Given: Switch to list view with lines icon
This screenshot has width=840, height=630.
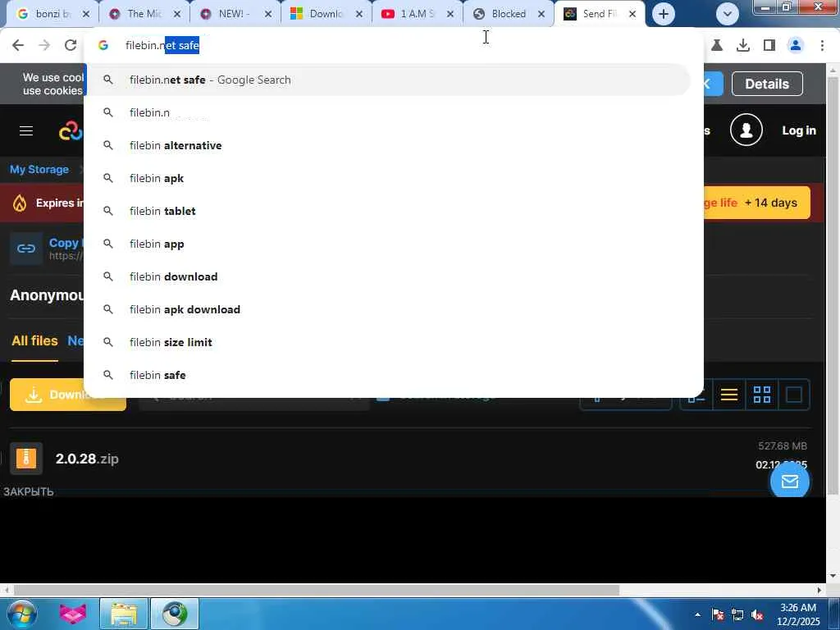Looking at the screenshot, I should coord(729,395).
